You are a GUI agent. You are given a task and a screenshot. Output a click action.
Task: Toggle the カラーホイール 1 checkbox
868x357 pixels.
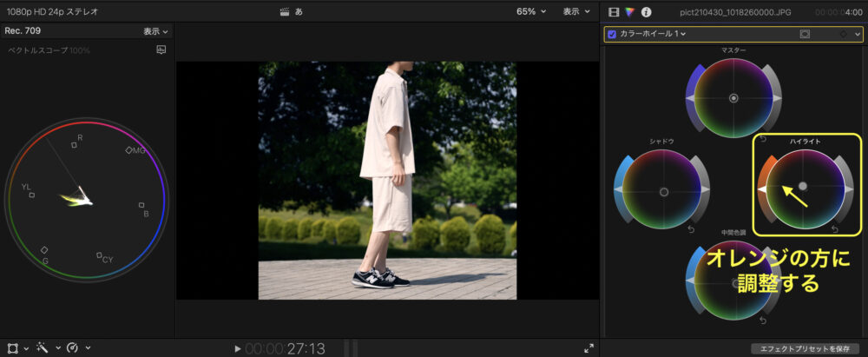[x=612, y=34]
